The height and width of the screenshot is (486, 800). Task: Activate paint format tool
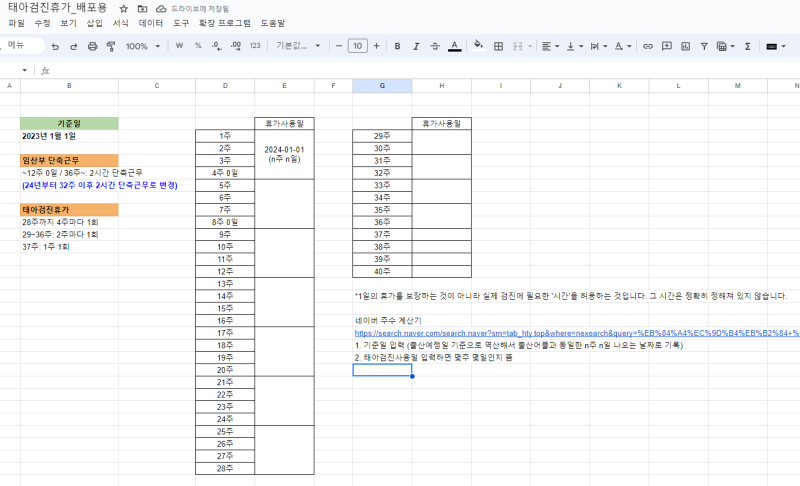[x=111, y=46]
